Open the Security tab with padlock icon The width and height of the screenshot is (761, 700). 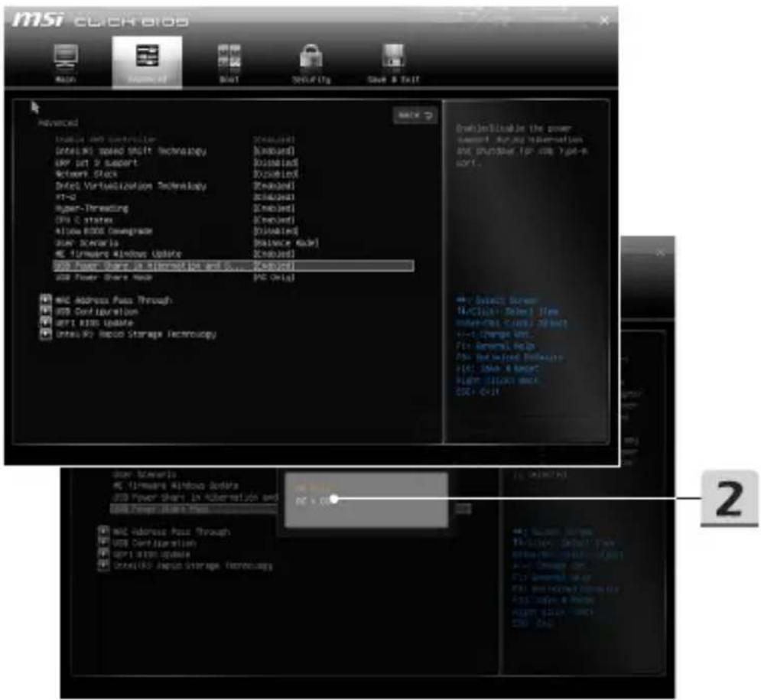coord(311,63)
